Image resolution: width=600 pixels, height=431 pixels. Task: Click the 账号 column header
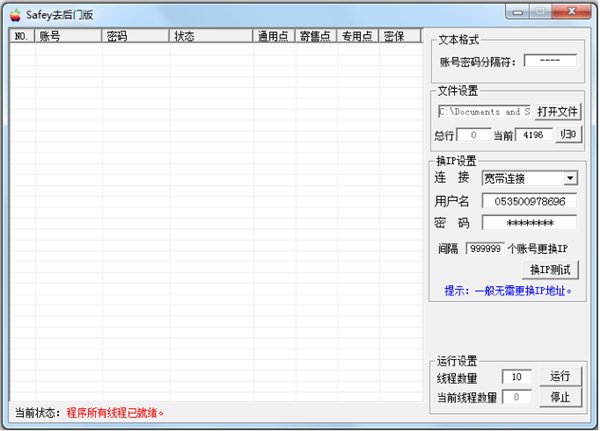[68, 36]
